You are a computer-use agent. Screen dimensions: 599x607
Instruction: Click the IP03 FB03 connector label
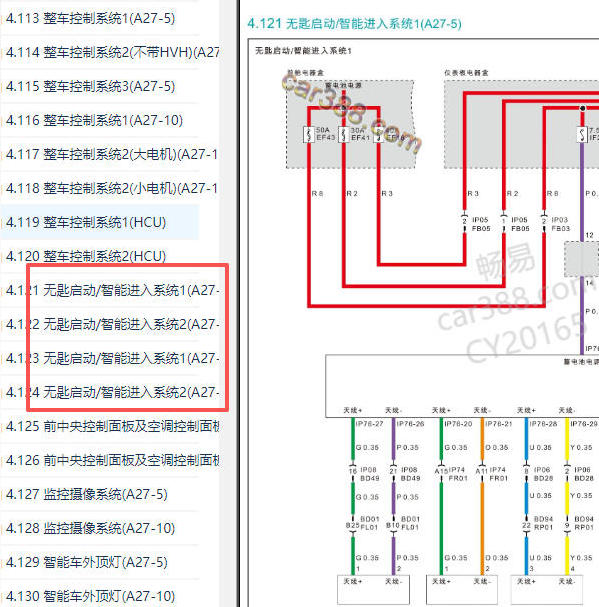(x=560, y=224)
